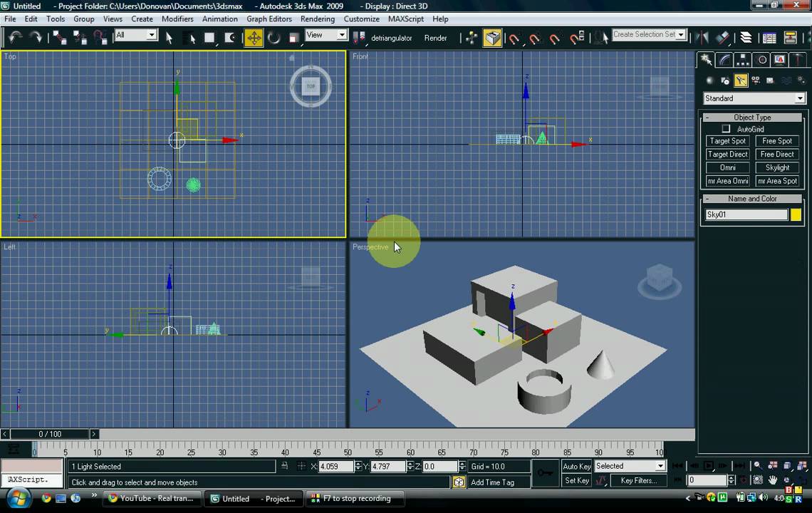The height and width of the screenshot is (513, 812).
Task: Click the Sky01 object name field
Action: click(746, 214)
